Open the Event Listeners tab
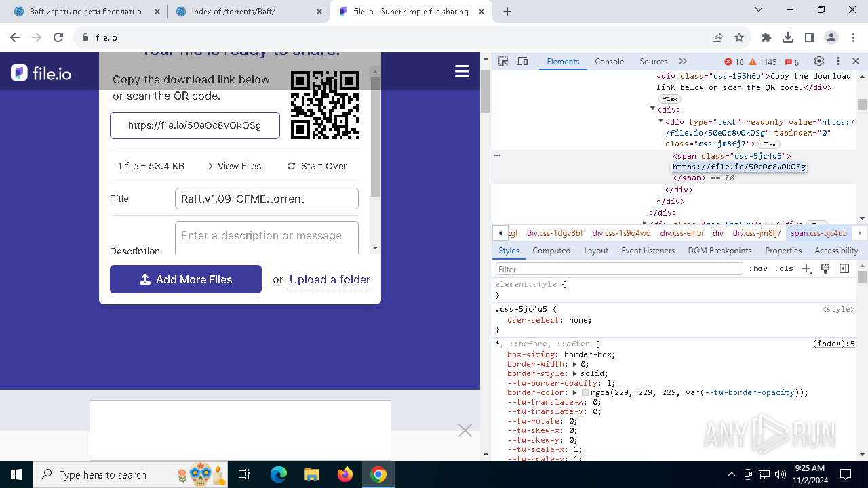868x488 pixels. [648, 251]
